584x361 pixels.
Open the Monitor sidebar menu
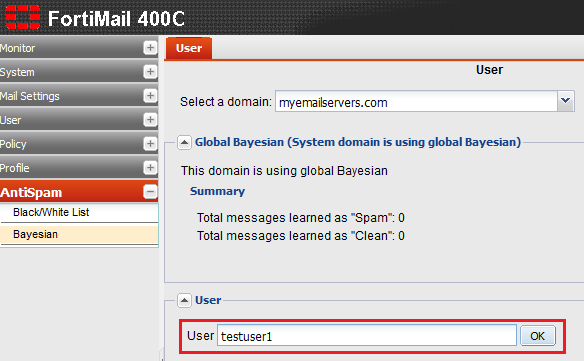pos(79,48)
